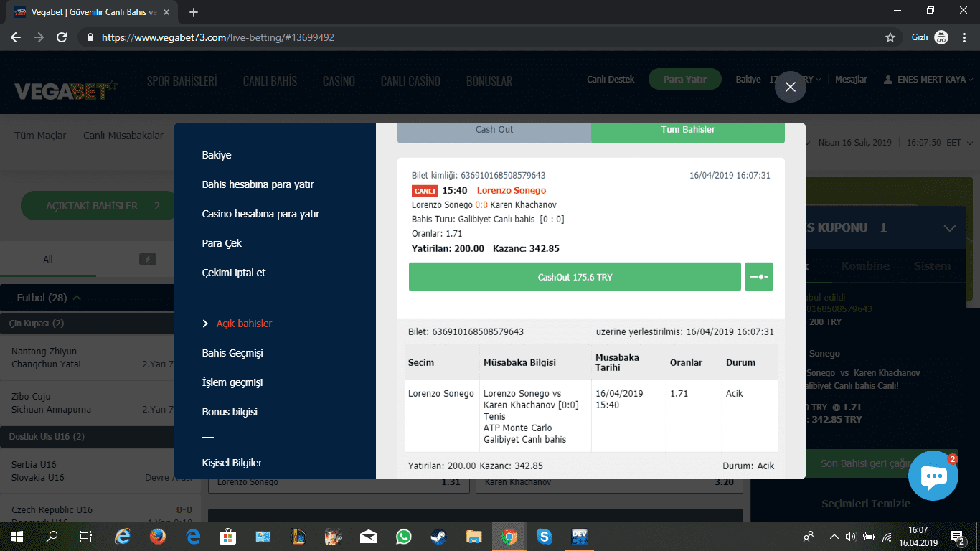Open Skype from taskbar
Viewport: 980px width, 551px height.
(545, 536)
